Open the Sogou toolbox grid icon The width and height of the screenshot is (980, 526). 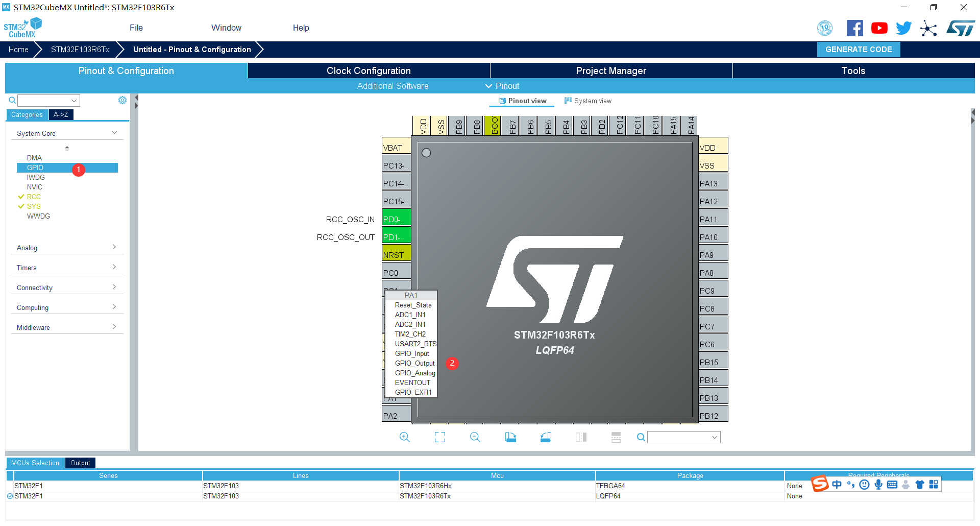coord(934,485)
